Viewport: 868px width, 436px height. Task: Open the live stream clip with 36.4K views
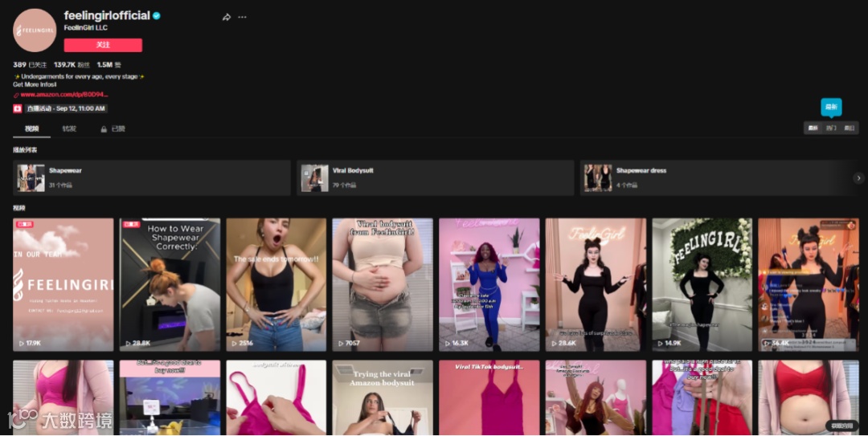[809, 284]
